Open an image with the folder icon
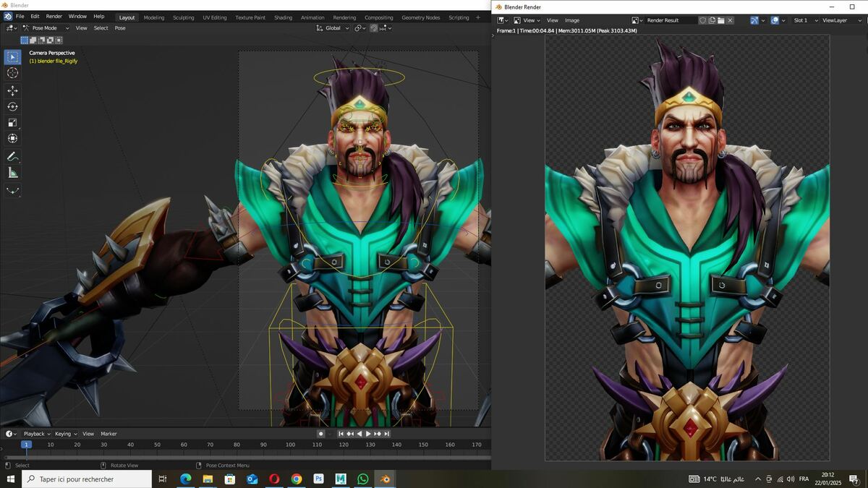This screenshot has height=488, width=868. pos(721,20)
